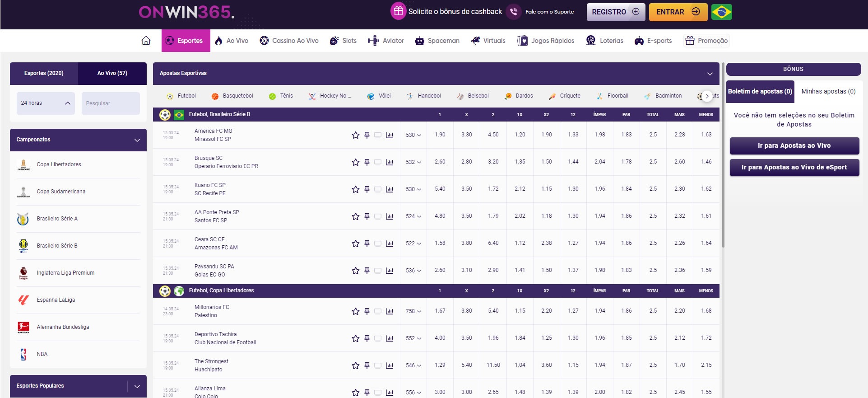The width and height of the screenshot is (868, 398).
Task: Open statistics for Ituano FC SP match
Action: click(390, 189)
